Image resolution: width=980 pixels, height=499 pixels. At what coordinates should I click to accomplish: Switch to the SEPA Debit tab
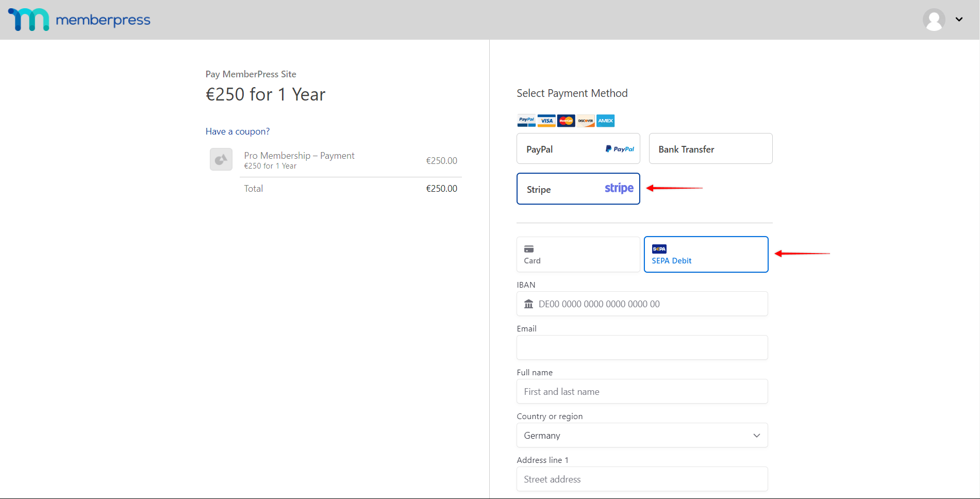[x=706, y=255]
